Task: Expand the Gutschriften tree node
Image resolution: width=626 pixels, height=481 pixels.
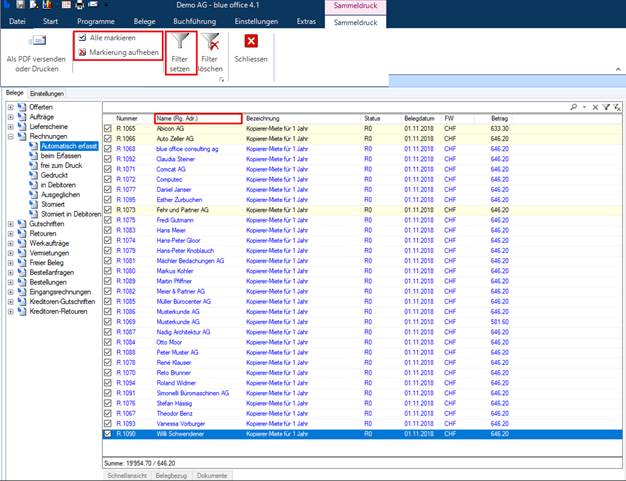Action: click(11, 224)
